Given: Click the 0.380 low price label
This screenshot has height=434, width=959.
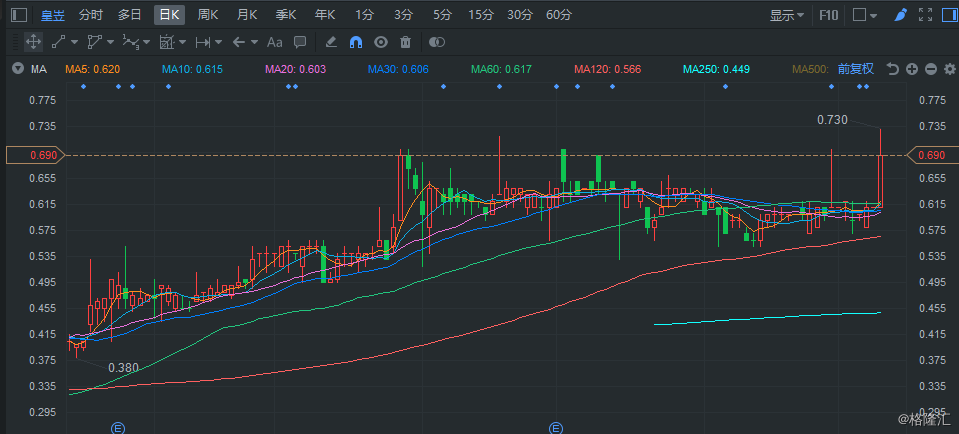Looking at the screenshot, I should (124, 368).
